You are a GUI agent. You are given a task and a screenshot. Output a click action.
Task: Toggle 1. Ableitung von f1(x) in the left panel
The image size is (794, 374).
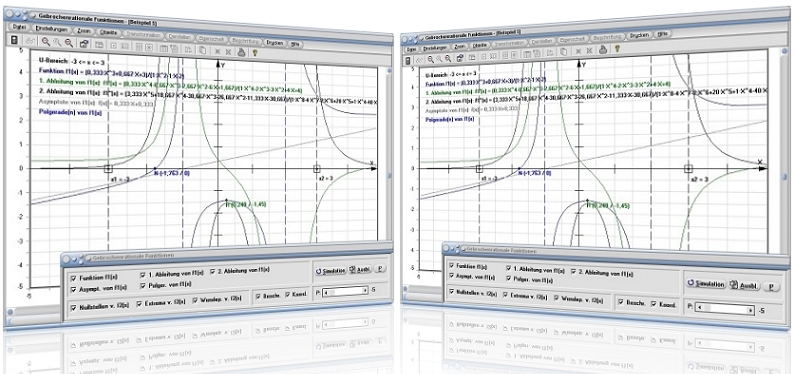click(143, 275)
